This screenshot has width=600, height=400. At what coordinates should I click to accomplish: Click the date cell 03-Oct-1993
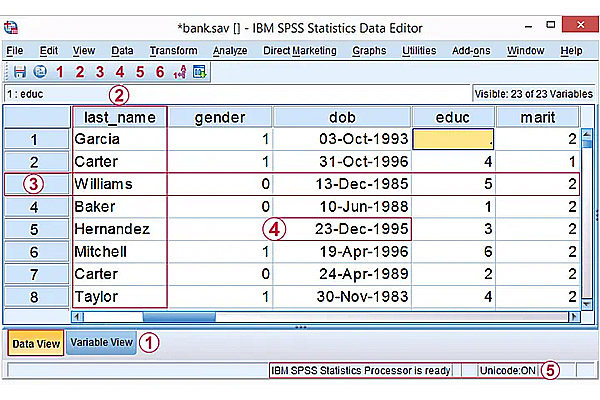click(342, 139)
